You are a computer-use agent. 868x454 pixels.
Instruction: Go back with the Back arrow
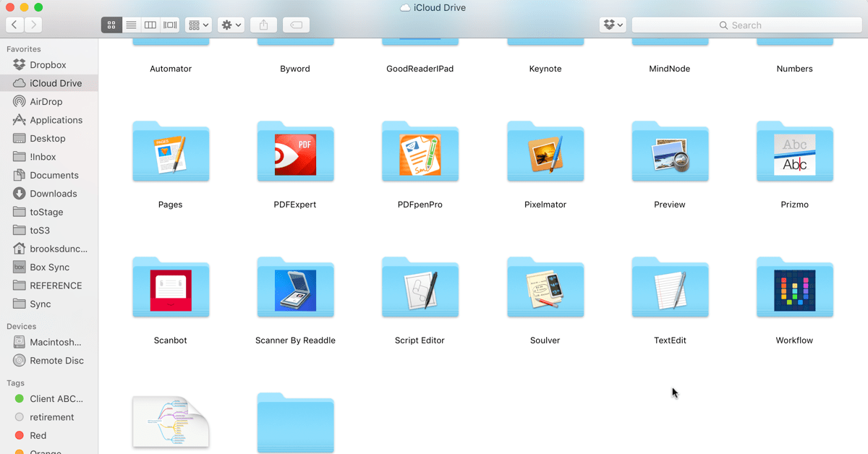pos(14,25)
